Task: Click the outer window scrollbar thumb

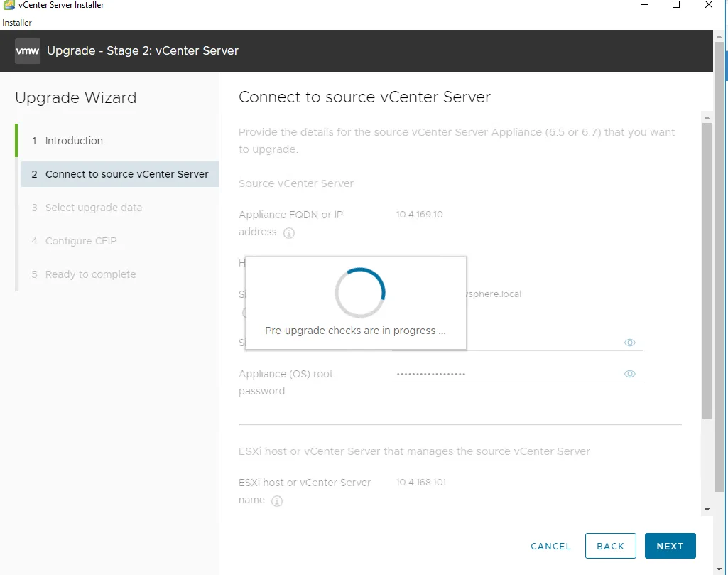Action: point(719,267)
